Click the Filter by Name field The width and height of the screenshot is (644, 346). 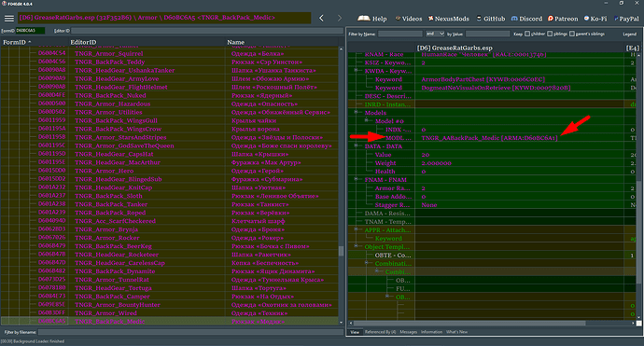click(x=400, y=34)
